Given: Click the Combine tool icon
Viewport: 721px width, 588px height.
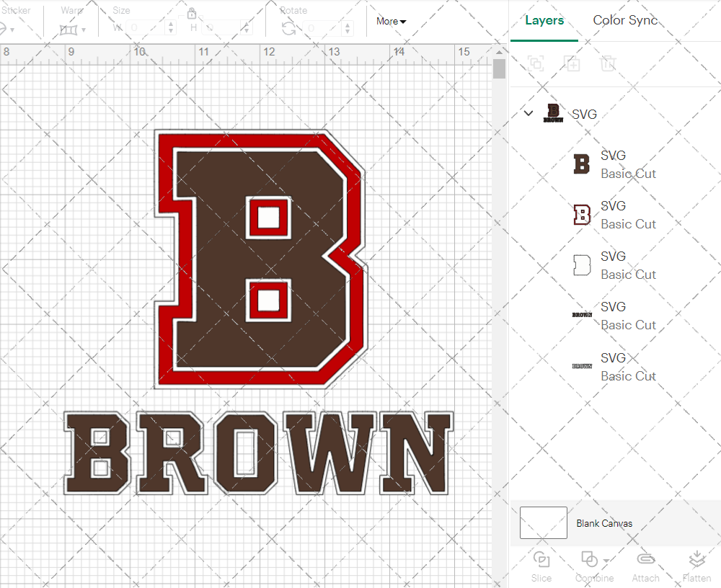Looking at the screenshot, I should point(589,559).
